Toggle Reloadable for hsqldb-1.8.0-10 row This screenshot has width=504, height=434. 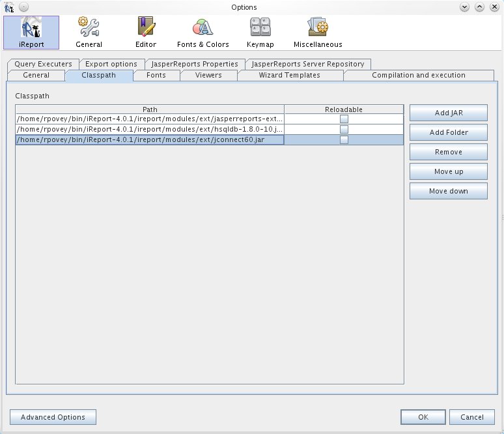click(x=344, y=129)
